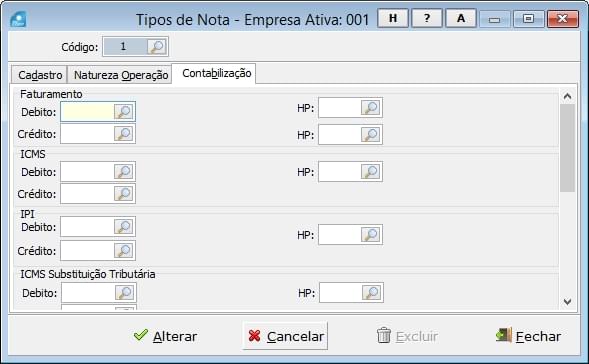This screenshot has width=589, height=364.
Task: Click the H title bar button
Action: [393, 18]
